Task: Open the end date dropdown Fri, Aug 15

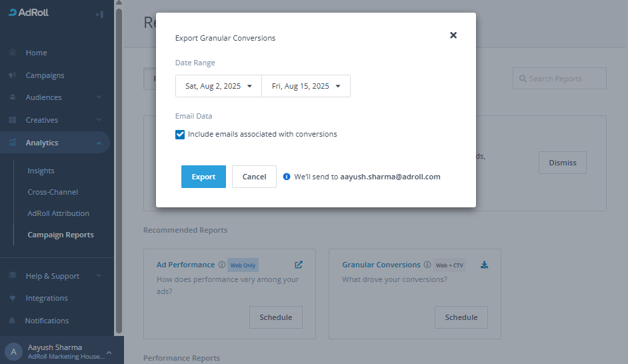Action: [x=306, y=86]
